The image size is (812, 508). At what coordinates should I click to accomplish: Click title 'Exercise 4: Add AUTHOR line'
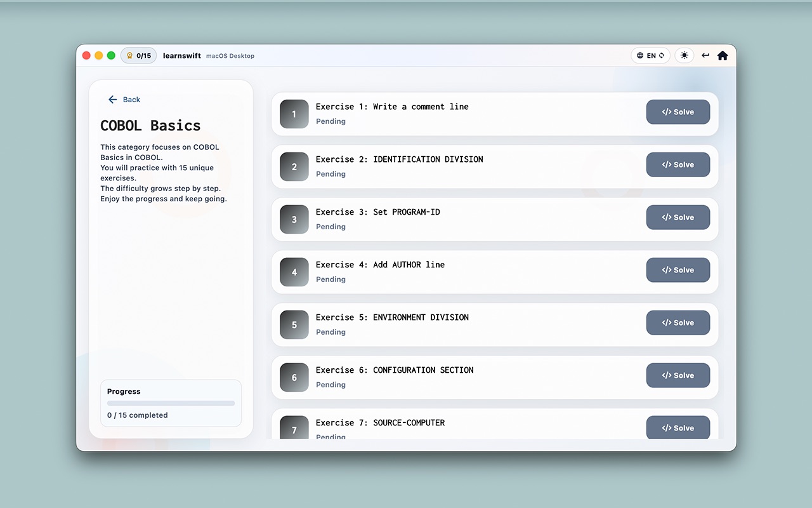coord(381,265)
